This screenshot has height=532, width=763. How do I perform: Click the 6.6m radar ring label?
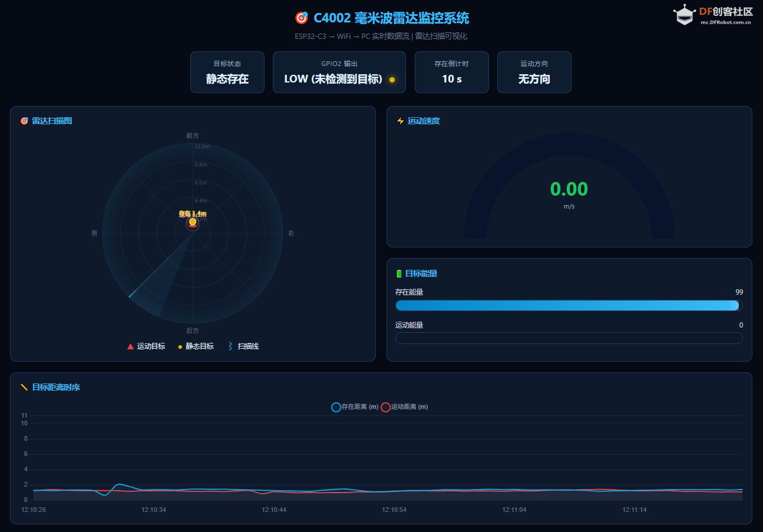[201, 183]
